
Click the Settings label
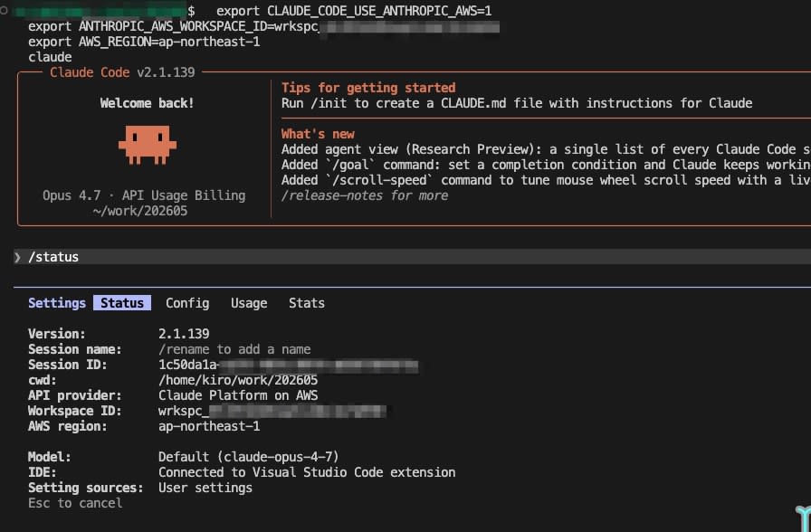click(x=57, y=303)
